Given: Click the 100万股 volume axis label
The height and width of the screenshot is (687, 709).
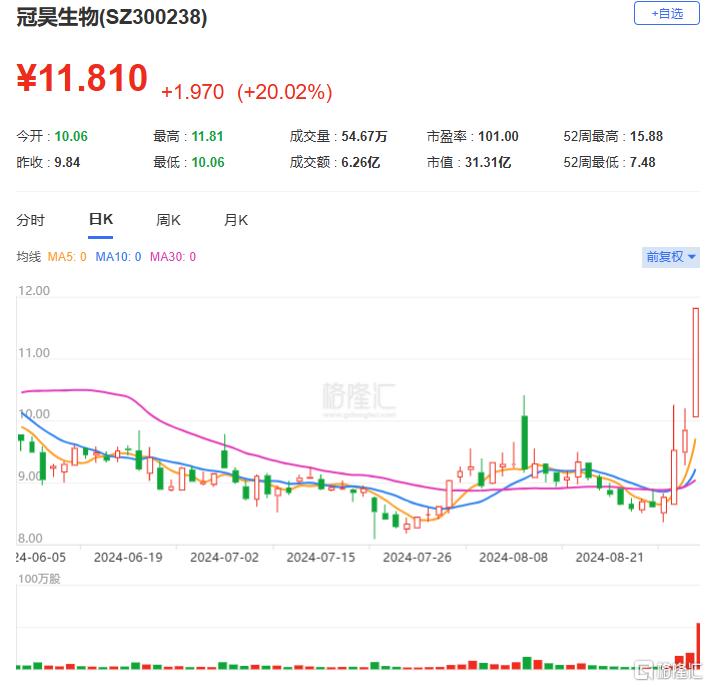Looking at the screenshot, I should click(39, 579).
